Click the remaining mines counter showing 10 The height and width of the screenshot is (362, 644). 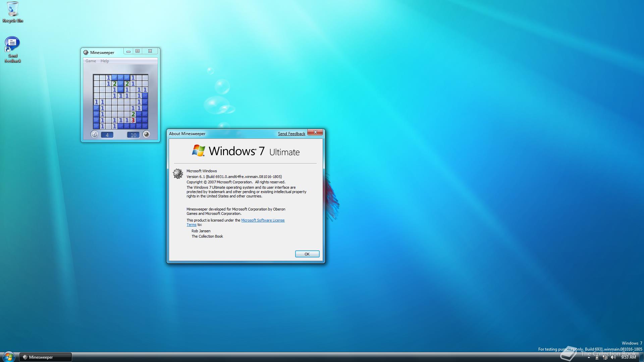(x=133, y=135)
